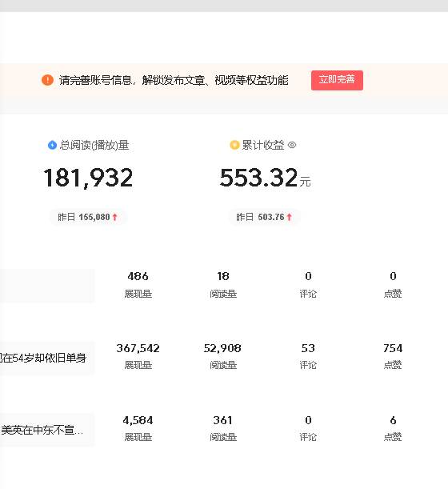
Task: Click the 52,908 阅读量 stat
Action: (x=222, y=356)
